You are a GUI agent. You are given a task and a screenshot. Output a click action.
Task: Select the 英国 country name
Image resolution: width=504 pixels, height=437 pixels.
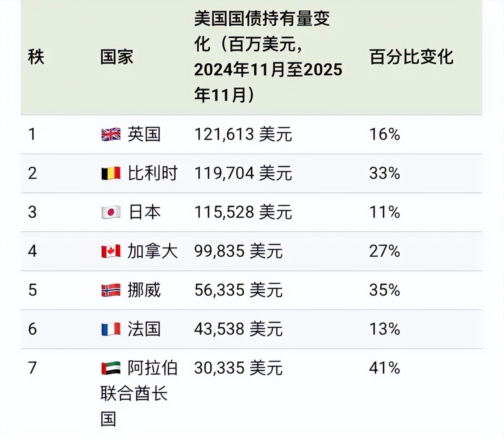coord(144,135)
